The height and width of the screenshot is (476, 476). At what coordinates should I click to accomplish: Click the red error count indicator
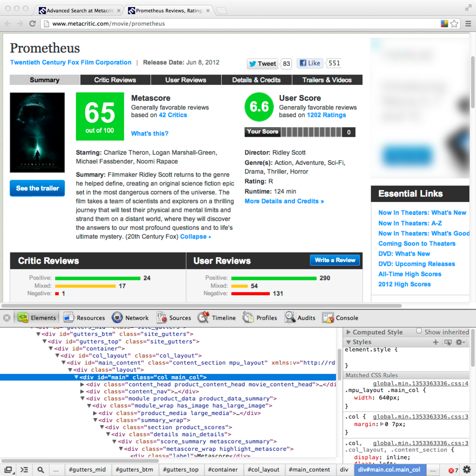453,470
